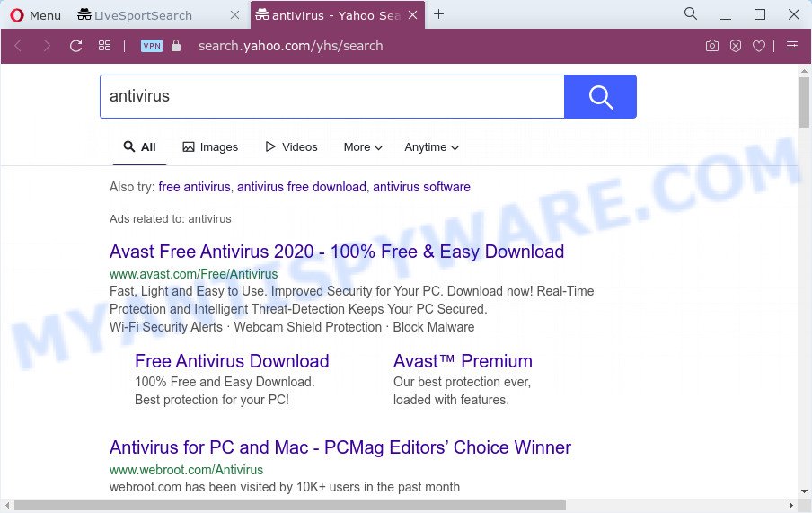Take a snapshot with camera icon
This screenshot has width=812, height=513.
click(x=712, y=46)
